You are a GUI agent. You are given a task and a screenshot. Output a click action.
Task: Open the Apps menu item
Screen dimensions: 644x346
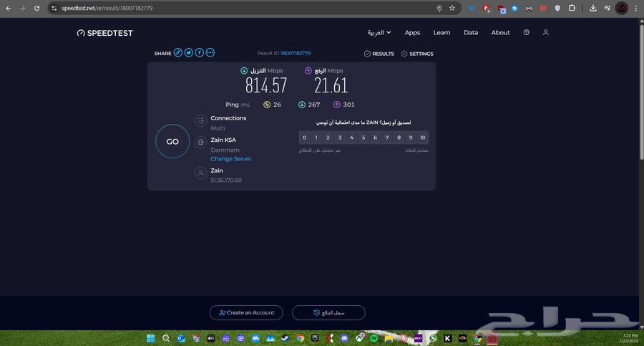tap(412, 32)
